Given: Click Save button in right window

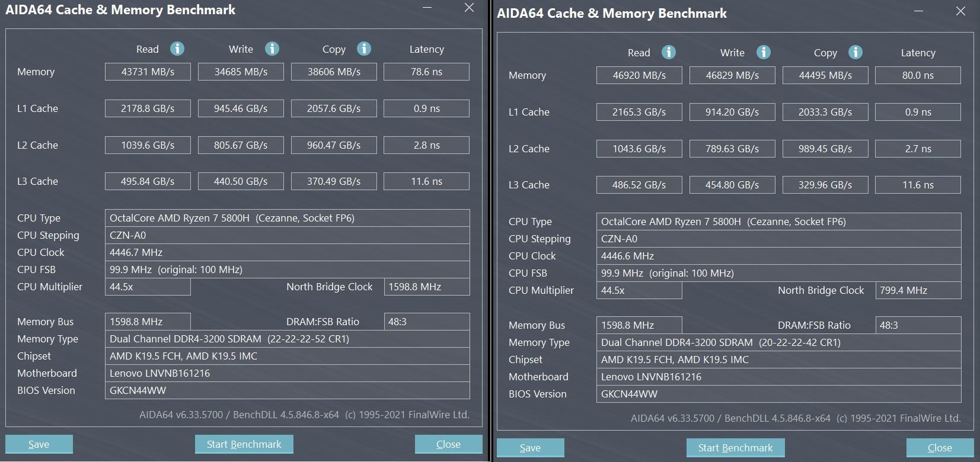Looking at the screenshot, I should [x=531, y=448].
